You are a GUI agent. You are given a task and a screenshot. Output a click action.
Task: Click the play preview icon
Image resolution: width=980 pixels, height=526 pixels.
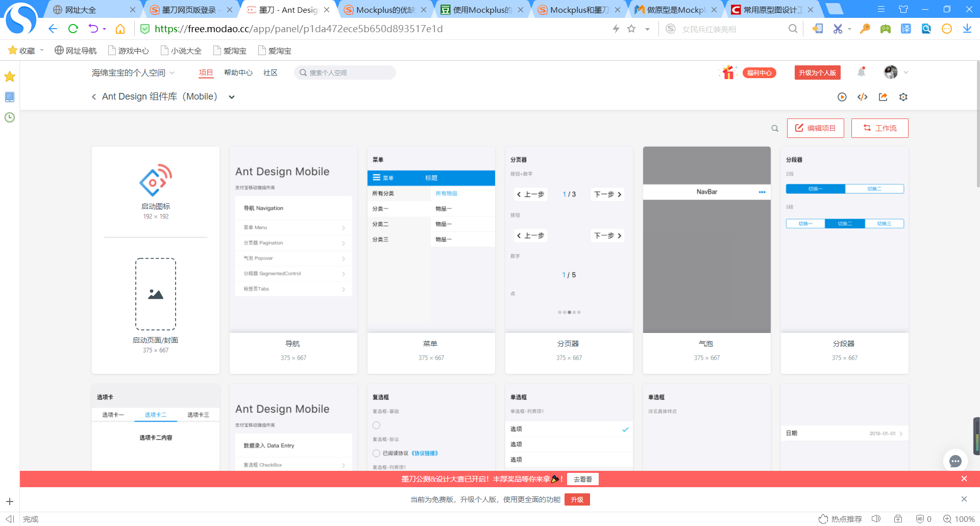842,97
